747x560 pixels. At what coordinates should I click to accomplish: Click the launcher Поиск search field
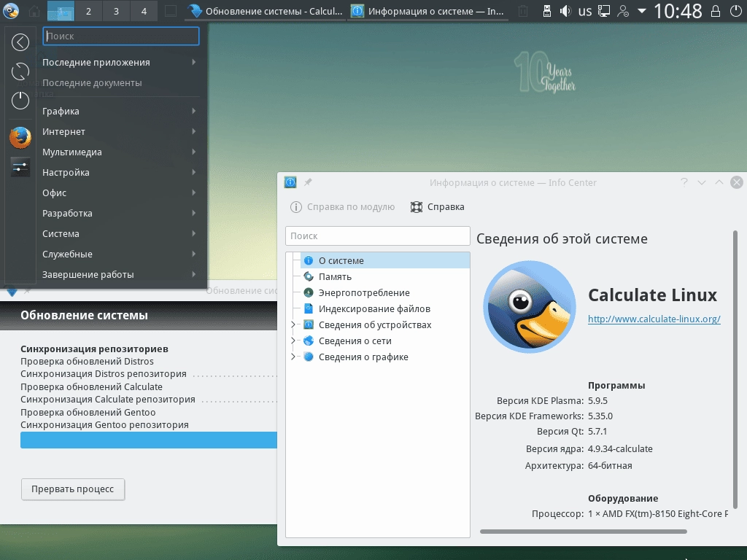click(121, 36)
